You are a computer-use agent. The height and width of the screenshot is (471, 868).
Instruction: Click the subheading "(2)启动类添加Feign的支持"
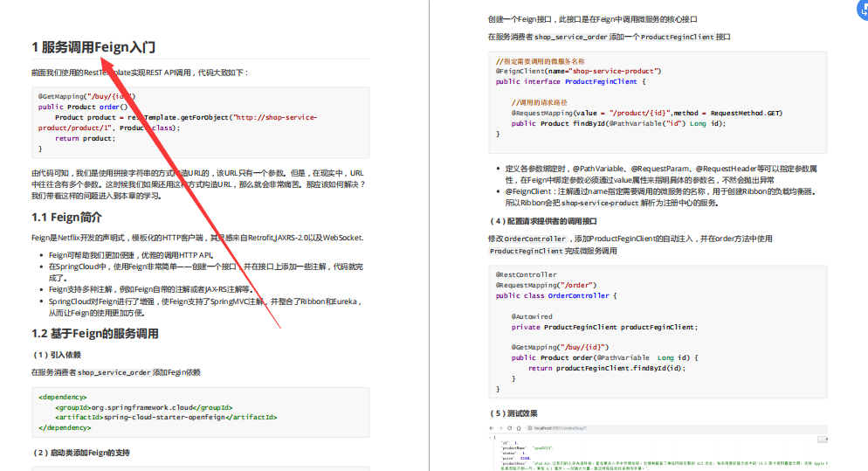click(x=81, y=453)
